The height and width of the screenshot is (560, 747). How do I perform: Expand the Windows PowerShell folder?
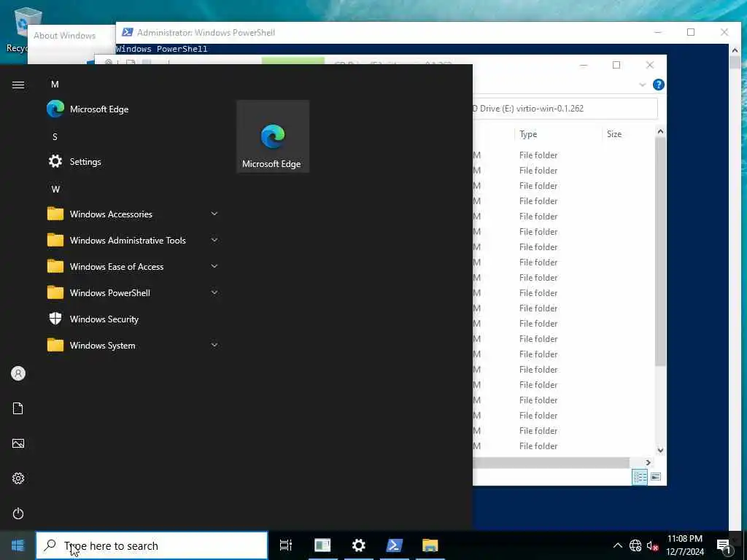click(x=133, y=292)
